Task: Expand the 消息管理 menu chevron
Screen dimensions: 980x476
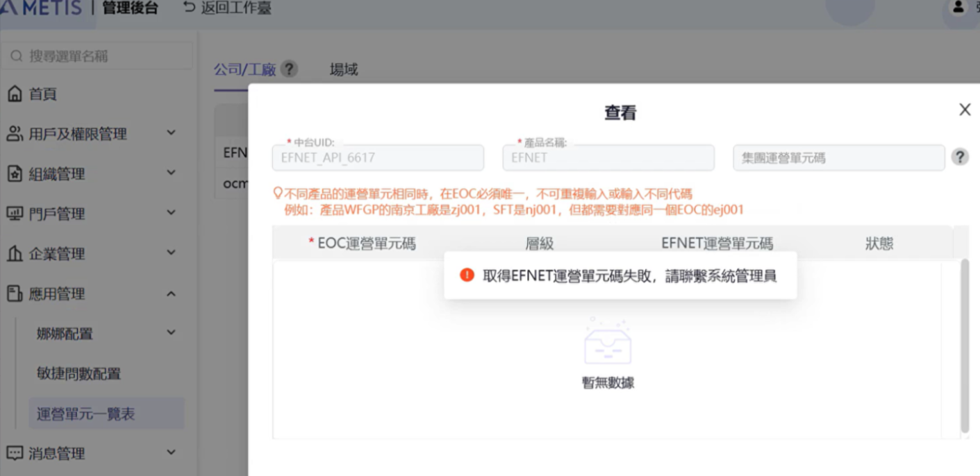Action: 171,452
